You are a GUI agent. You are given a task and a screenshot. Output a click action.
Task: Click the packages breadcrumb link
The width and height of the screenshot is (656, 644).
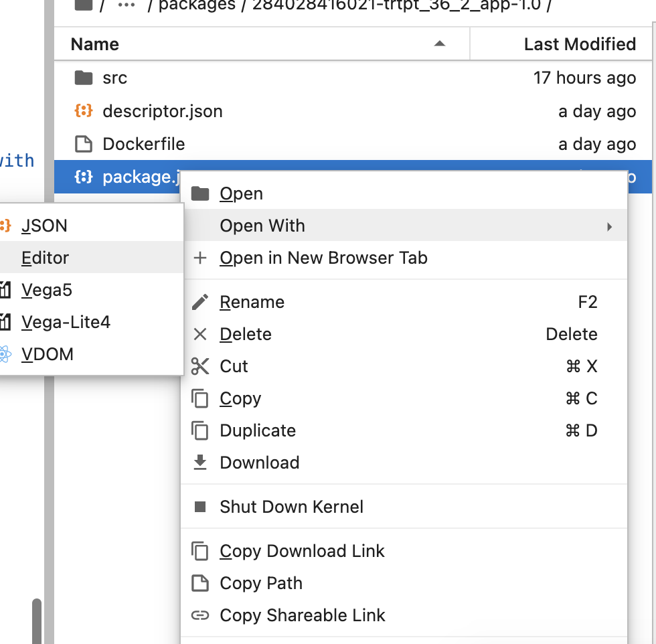pos(197,5)
